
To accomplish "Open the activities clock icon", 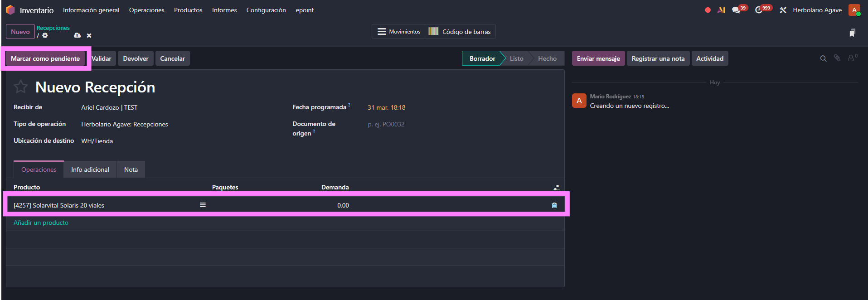I will click(759, 10).
